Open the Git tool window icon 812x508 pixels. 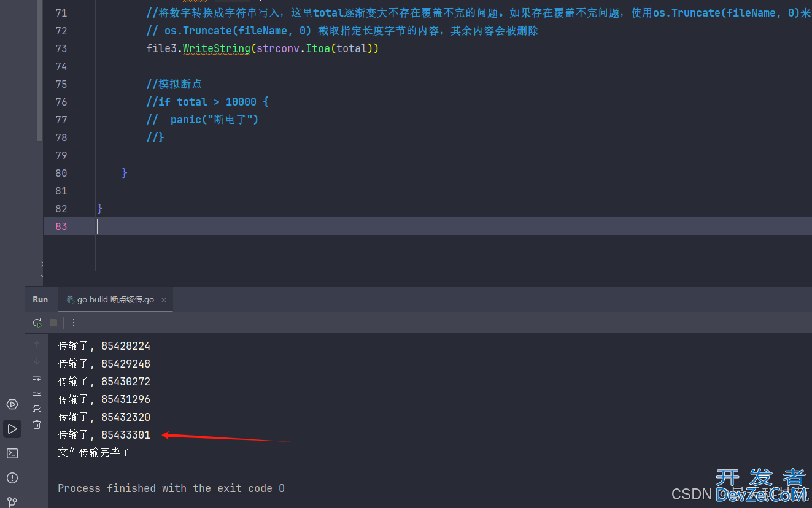coord(12,501)
